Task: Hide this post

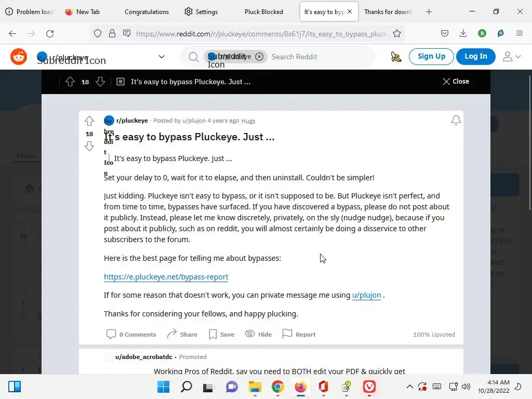Action: (259, 334)
